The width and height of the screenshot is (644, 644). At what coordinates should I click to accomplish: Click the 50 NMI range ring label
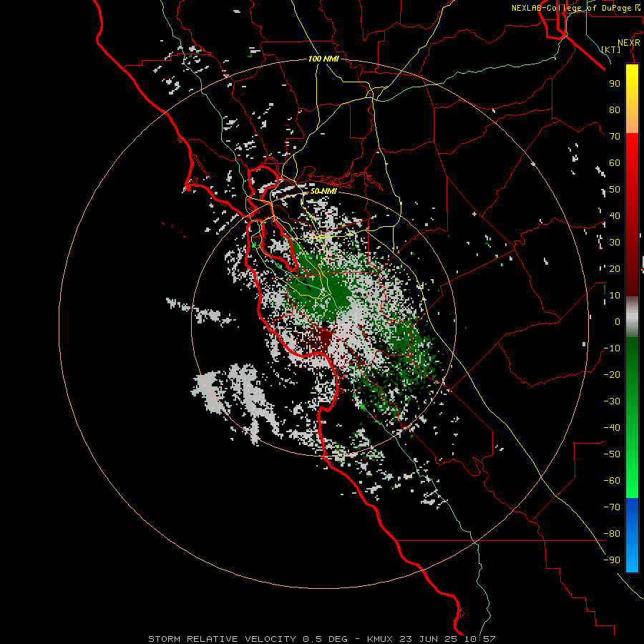(323, 191)
